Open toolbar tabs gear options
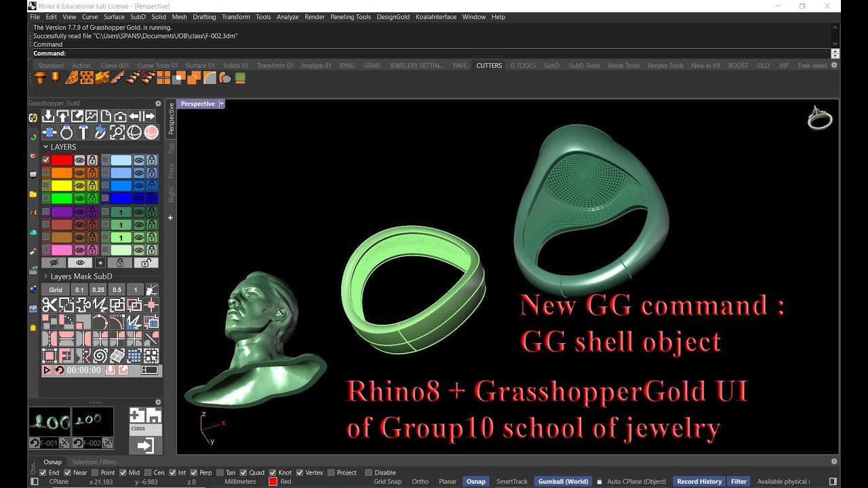This screenshot has width=868, height=488. click(x=834, y=65)
